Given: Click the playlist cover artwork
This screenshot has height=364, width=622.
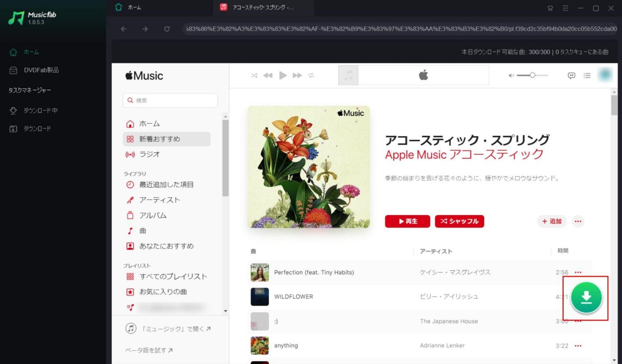Looking at the screenshot, I should pyautogui.click(x=309, y=167).
